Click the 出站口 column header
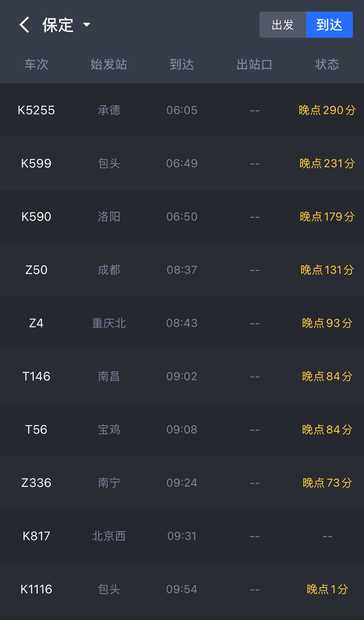 point(254,64)
